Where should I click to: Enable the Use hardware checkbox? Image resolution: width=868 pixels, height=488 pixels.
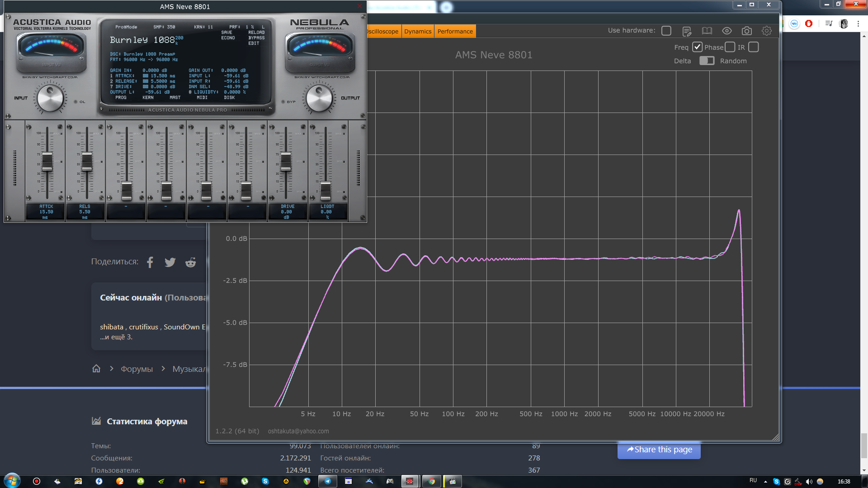click(x=666, y=31)
